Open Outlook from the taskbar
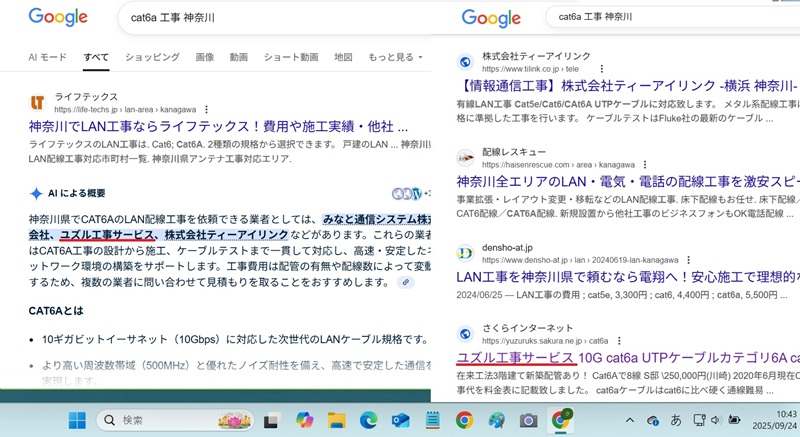The image size is (800, 437). (x=401, y=420)
